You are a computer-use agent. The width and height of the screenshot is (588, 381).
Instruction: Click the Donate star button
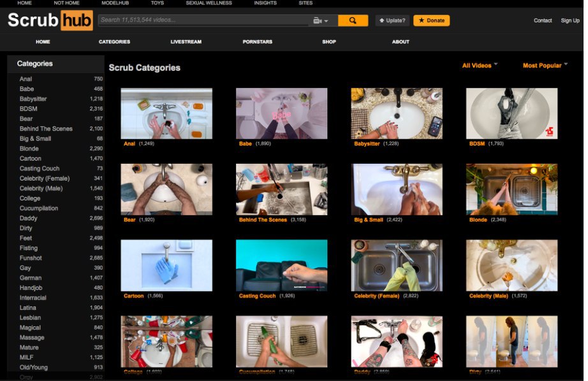[x=431, y=20]
